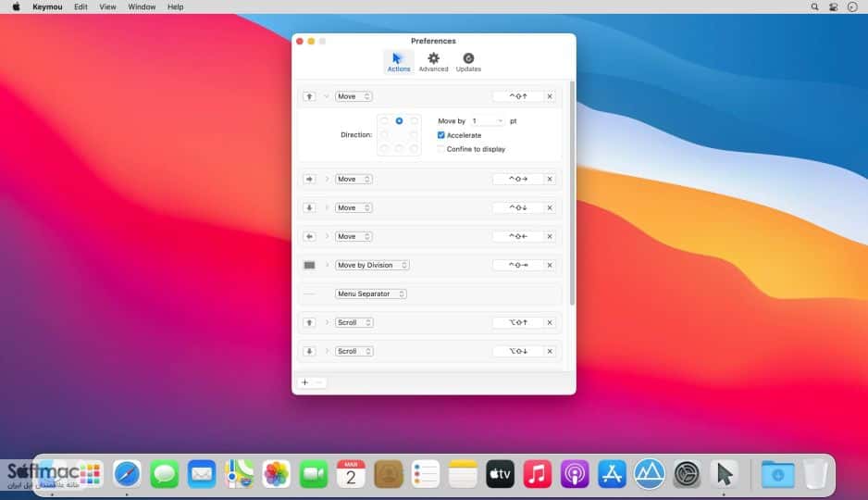This screenshot has width=868, height=500.
Task: Select the right direction radio button
Action: [414, 134]
